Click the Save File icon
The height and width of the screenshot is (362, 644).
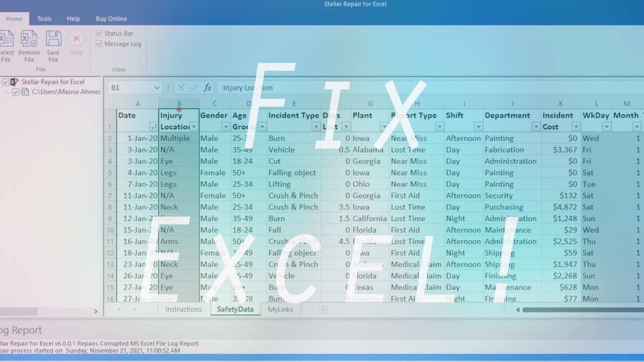(x=53, y=39)
